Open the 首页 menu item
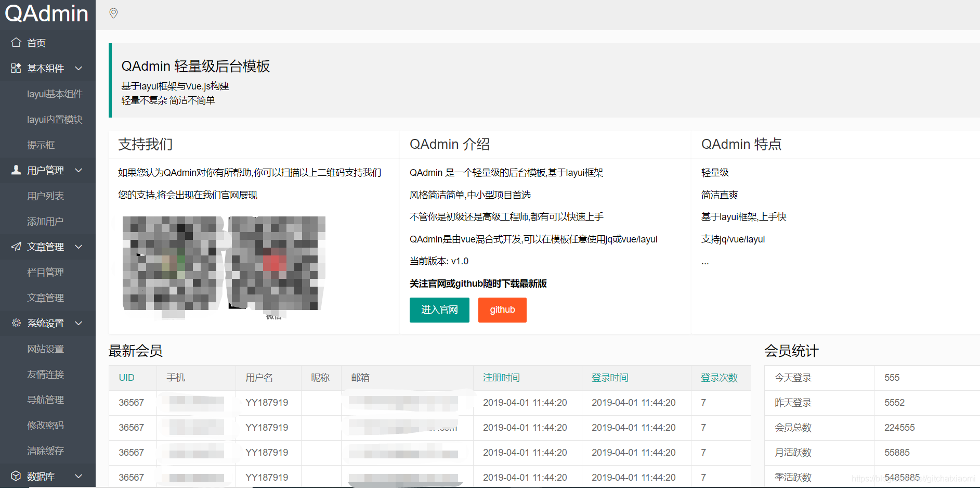 (48, 43)
